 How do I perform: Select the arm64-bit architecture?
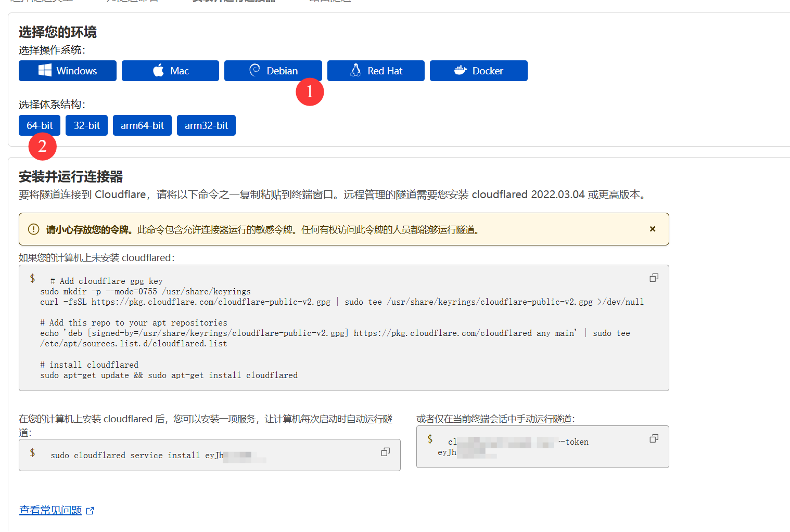142,125
